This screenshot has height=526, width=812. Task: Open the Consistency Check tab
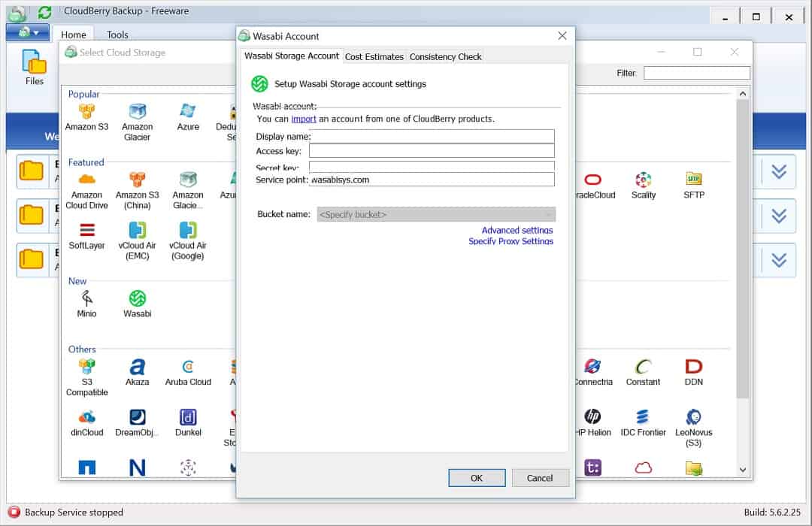coord(445,56)
